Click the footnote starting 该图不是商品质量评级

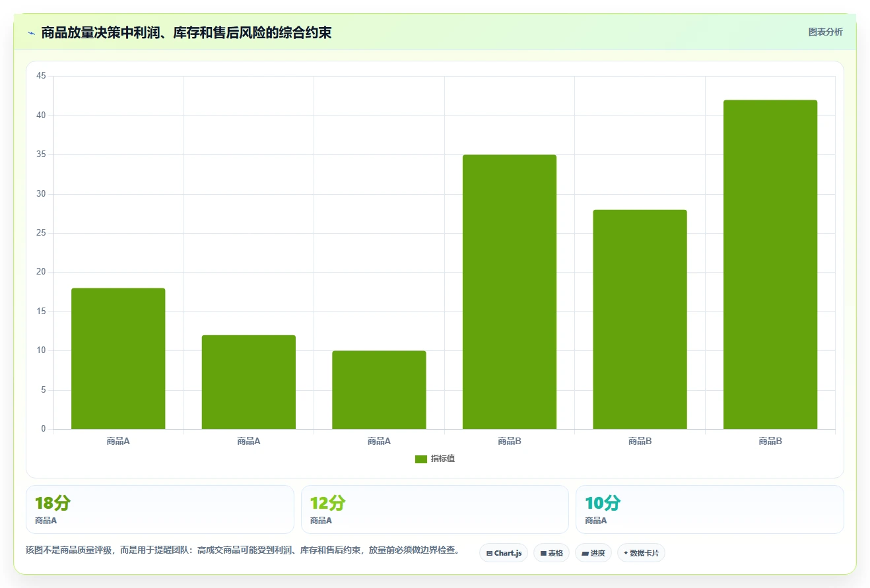coord(243,550)
